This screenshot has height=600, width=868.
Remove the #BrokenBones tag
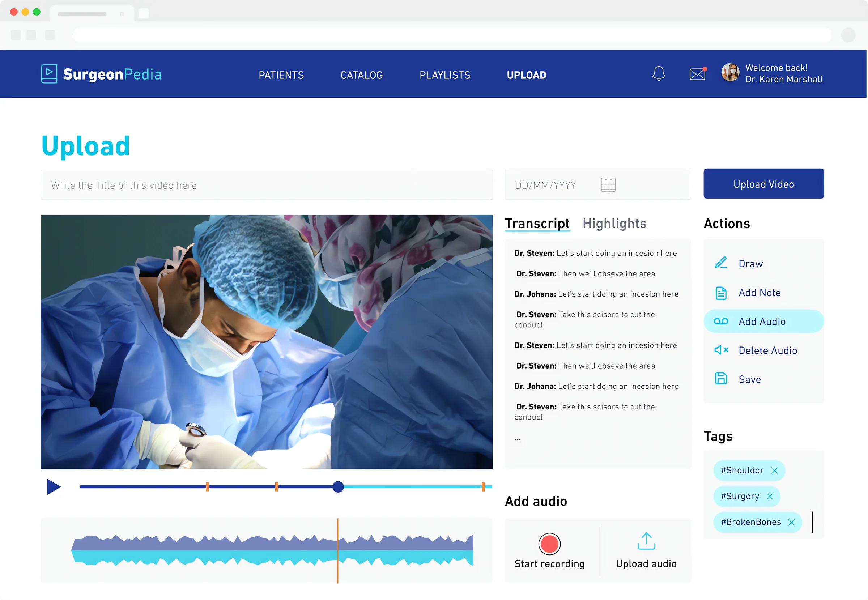pyautogui.click(x=792, y=523)
